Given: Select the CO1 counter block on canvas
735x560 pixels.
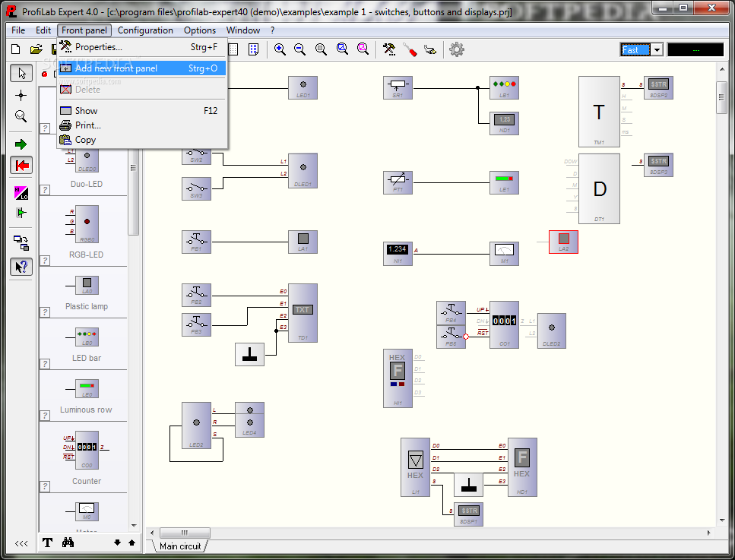Looking at the screenshot, I should click(x=505, y=324).
